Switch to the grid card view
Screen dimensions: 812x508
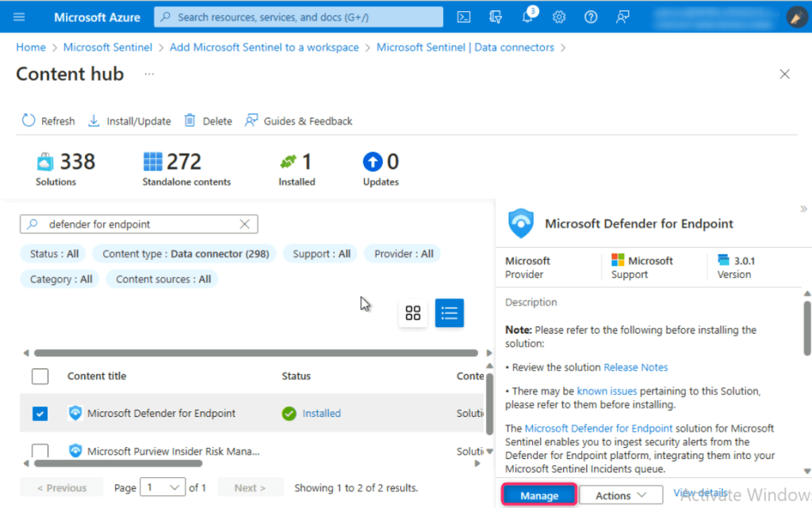click(x=412, y=313)
